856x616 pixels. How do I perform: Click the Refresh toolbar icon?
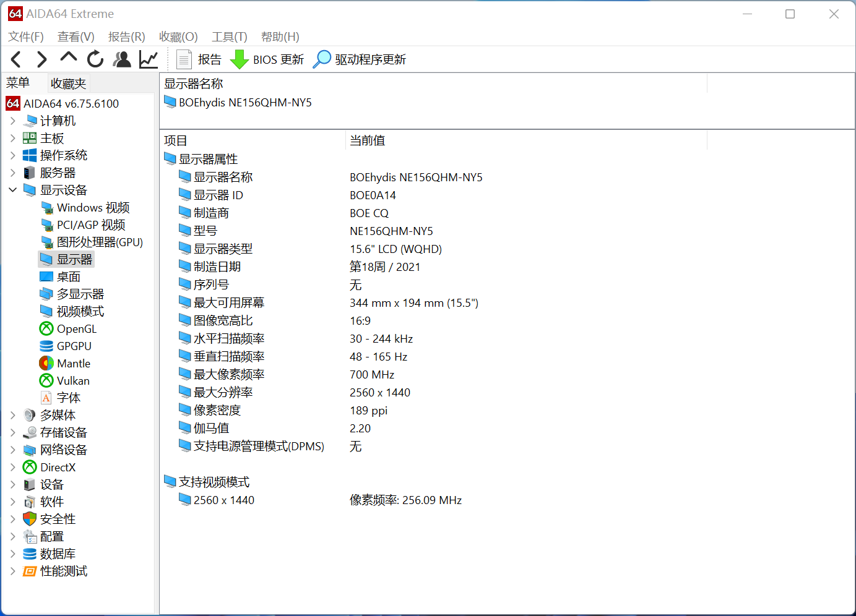(x=95, y=59)
